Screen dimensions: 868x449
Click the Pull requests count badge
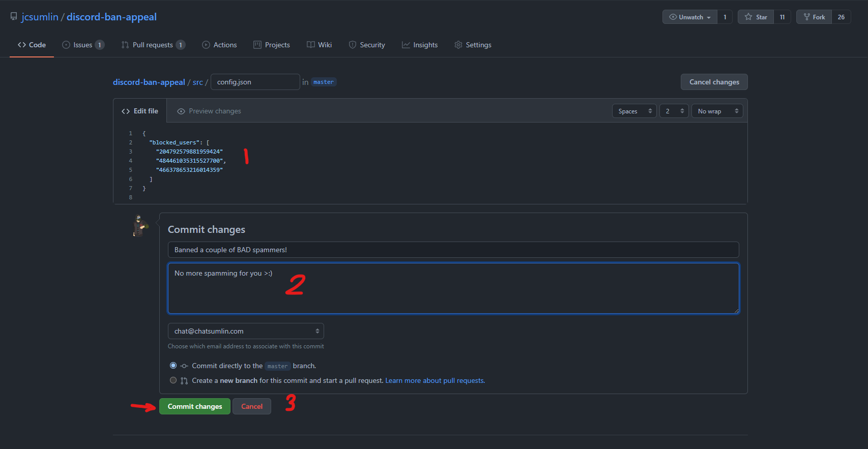pyautogui.click(x=180, y=45)
